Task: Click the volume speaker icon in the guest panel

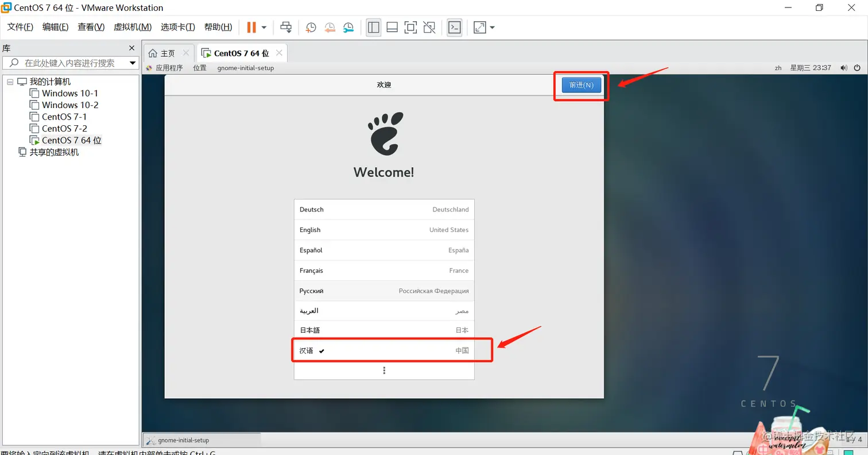Action: [844, 68]
